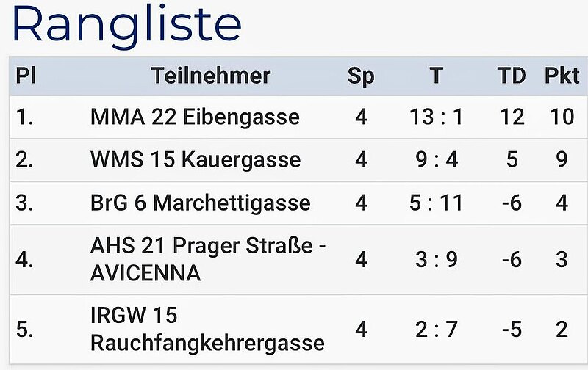
Task: Click the 9 : 4 goals score
Action: click(x=437, y=159)
